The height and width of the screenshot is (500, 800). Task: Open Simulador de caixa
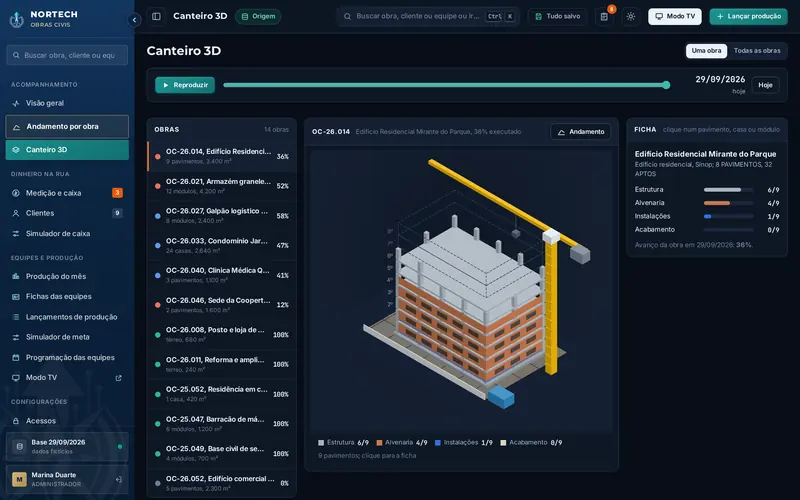point(67,234)
